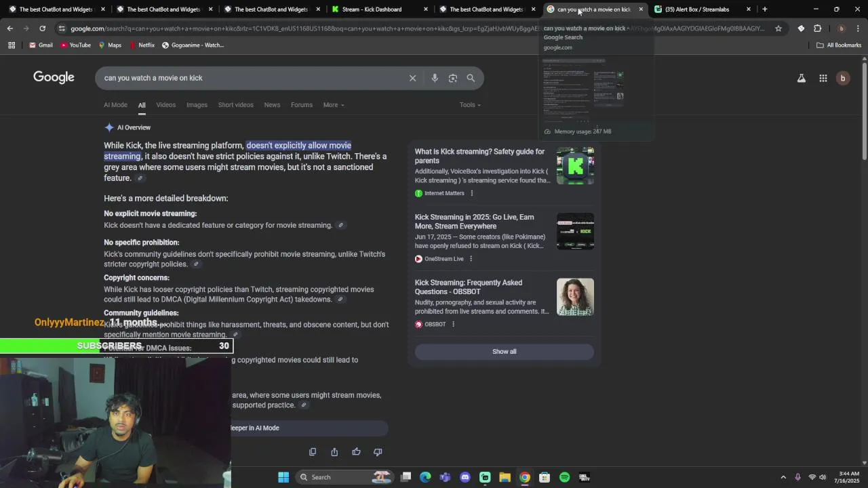Open the Chrome three-dot menu
This screenshot has height=488, width=868.
[x=857, y=28]
